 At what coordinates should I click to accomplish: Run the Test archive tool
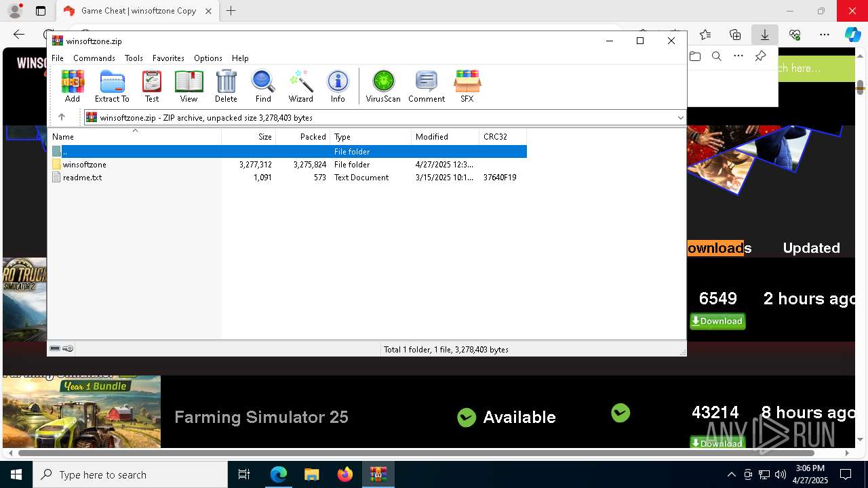coord(152,86)
